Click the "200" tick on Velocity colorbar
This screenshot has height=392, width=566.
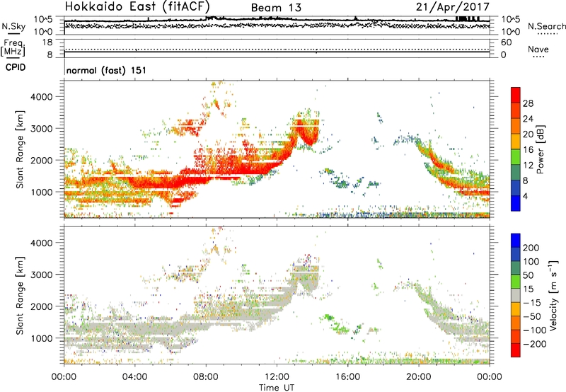coord(531,248)
